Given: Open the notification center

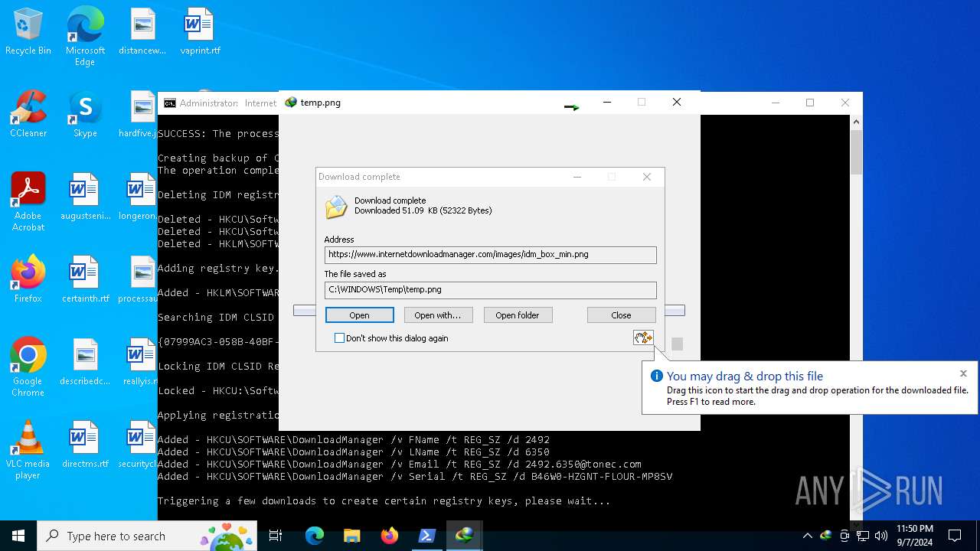Looking at the screenshot, I should [955, 536].
